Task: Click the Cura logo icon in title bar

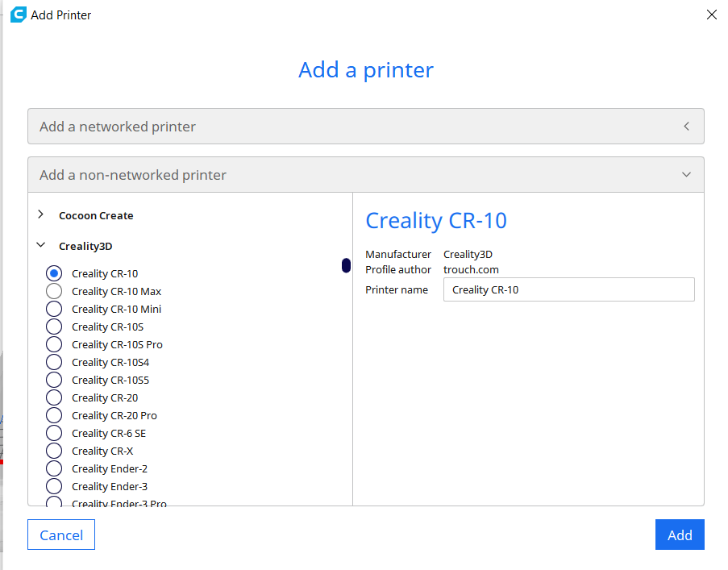Action: [18, 15]
